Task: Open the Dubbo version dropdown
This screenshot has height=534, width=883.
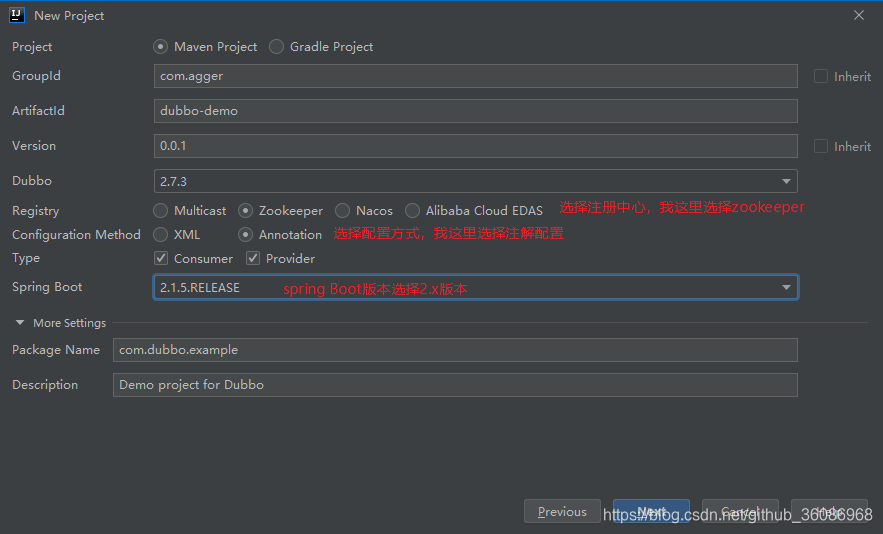Action: coord(475,181)
